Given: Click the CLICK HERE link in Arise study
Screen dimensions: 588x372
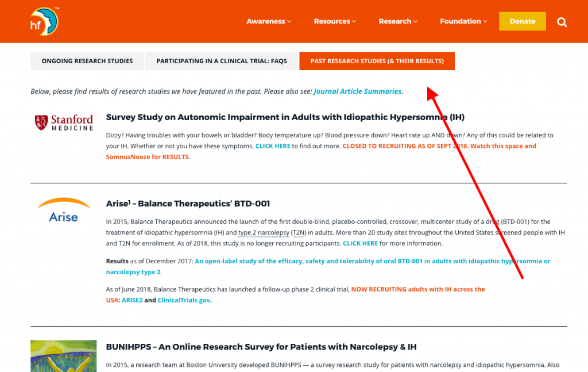Looking at the screenshot, I should (x=361, y=243).
